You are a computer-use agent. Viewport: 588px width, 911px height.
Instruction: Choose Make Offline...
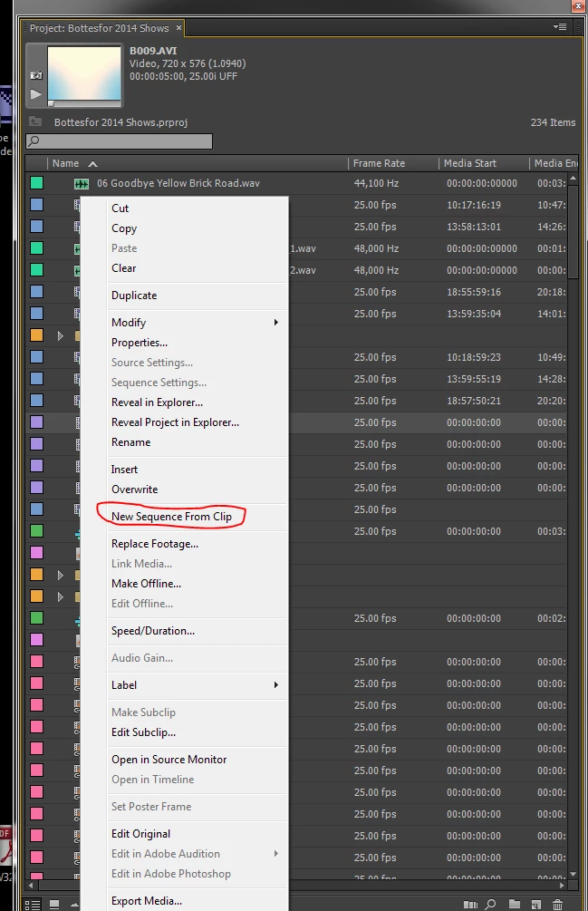pos(146,584)
